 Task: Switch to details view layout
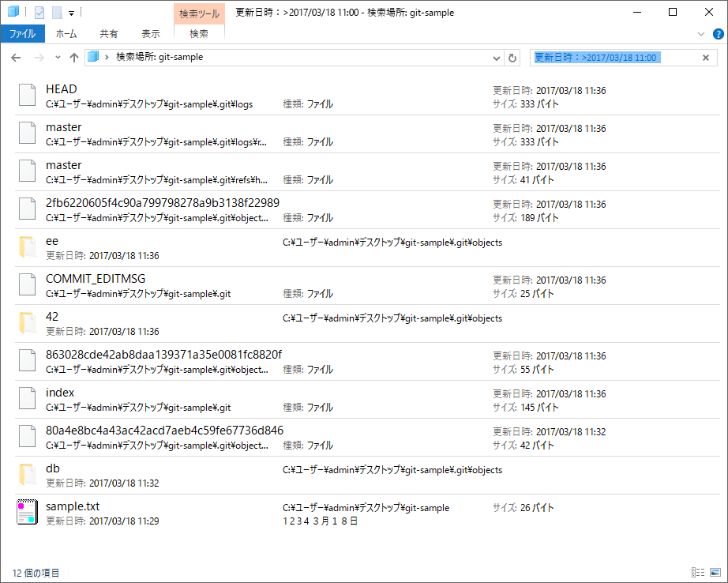[x=698, y=572]
